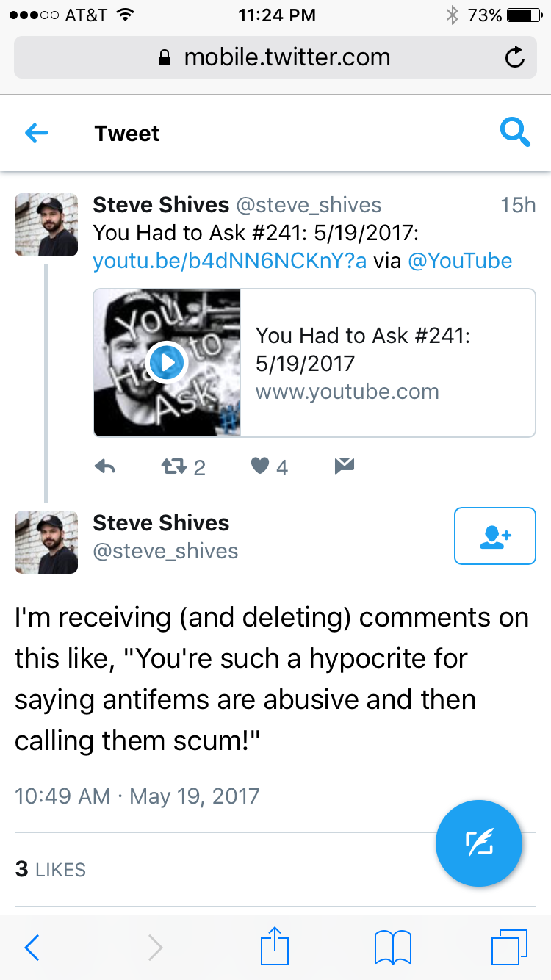551x980 pixels.
Task: Like the tweet showing 4 hearts
Action: click(260, 465)
